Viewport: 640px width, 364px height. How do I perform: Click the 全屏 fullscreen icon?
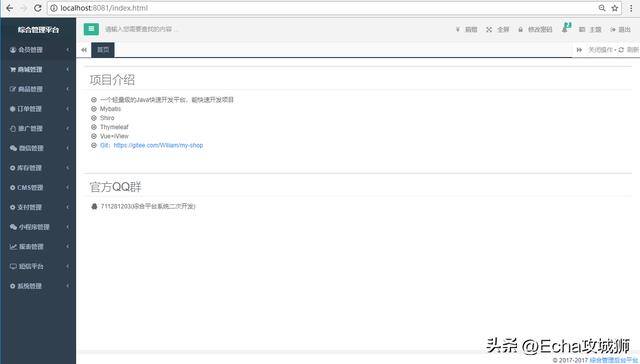point(489,29)
